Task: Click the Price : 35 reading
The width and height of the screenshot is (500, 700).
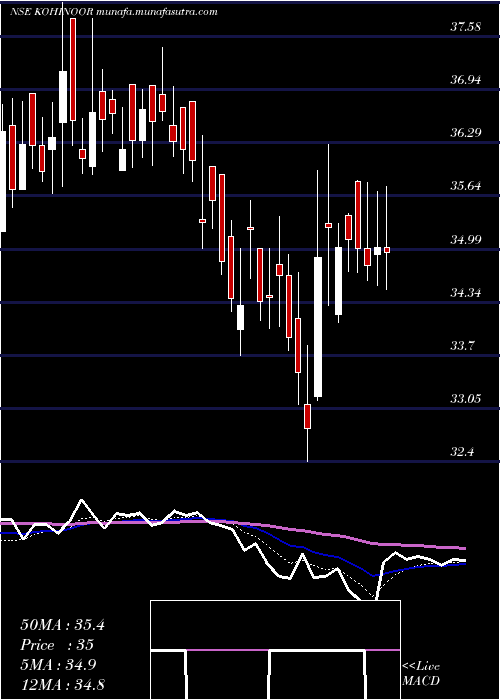Action: (57, 645)
